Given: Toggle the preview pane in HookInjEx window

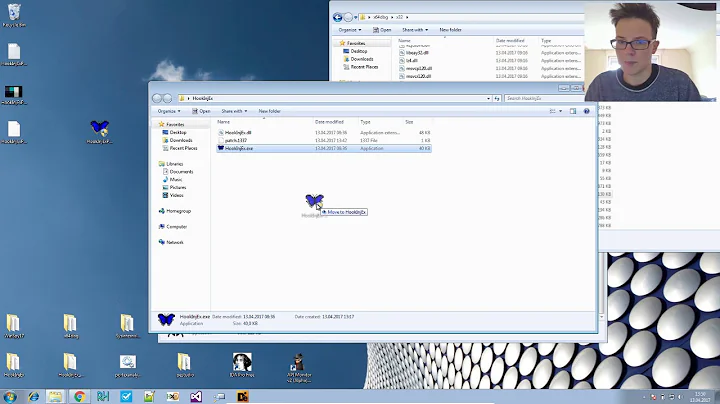Looking at the screenshot, I should coord(573,111).
